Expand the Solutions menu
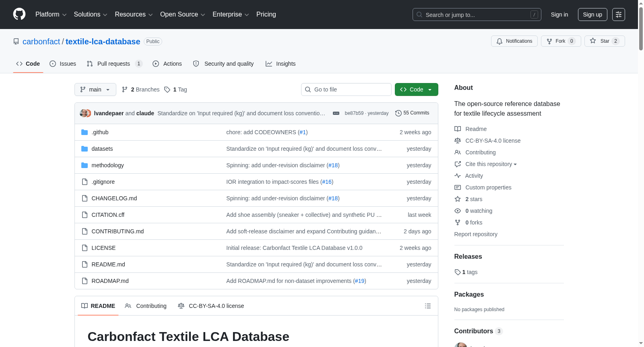The width and height of the screenshot is (644, 347). coord(91,15)
